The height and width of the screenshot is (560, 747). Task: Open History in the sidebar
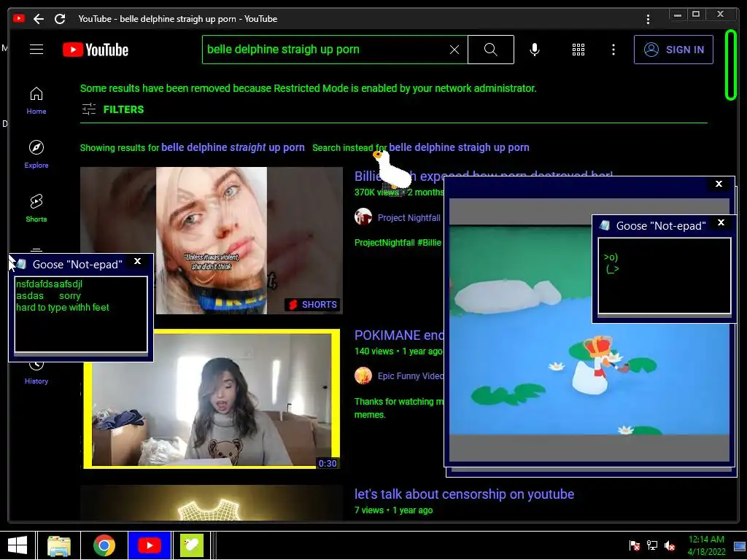(36, 373)
